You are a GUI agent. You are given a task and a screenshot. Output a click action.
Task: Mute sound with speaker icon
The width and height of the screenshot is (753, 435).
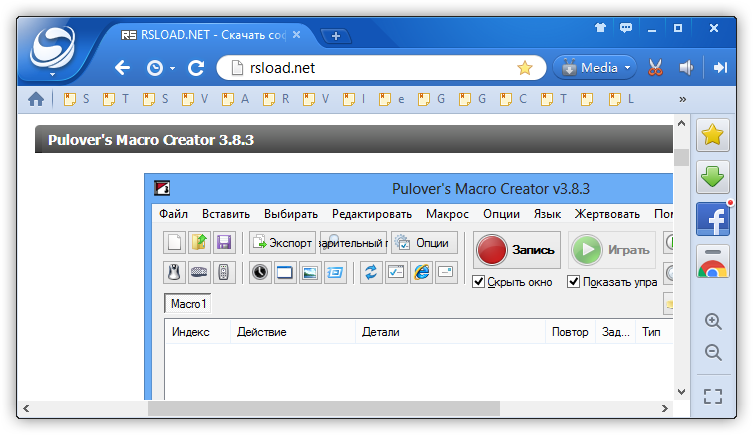tap(686, 68)
